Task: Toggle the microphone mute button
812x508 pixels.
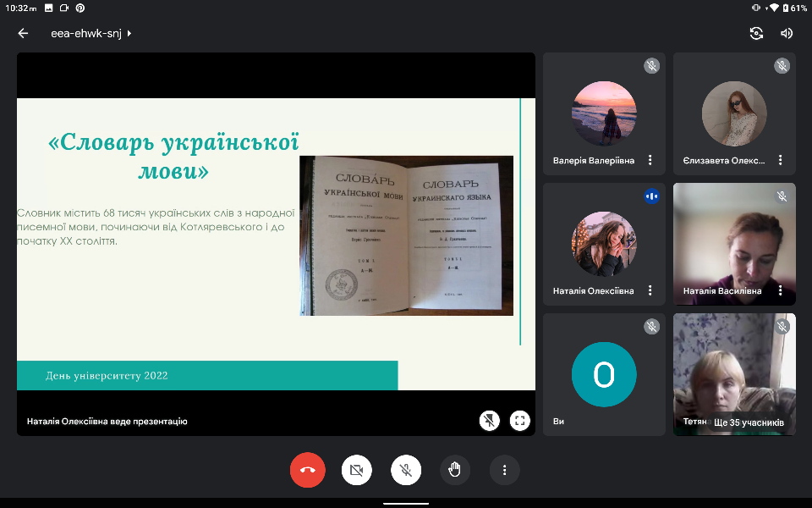Action: [406, 470]
